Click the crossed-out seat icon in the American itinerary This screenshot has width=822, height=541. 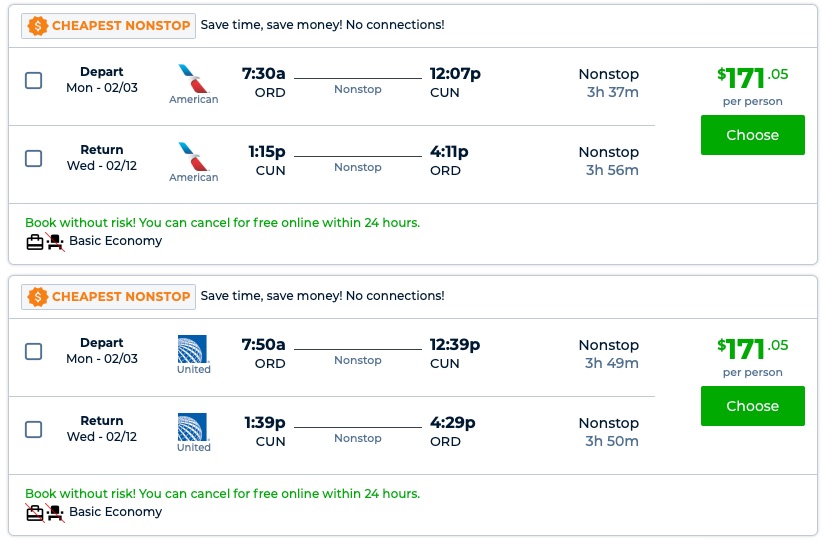[55, 241]
